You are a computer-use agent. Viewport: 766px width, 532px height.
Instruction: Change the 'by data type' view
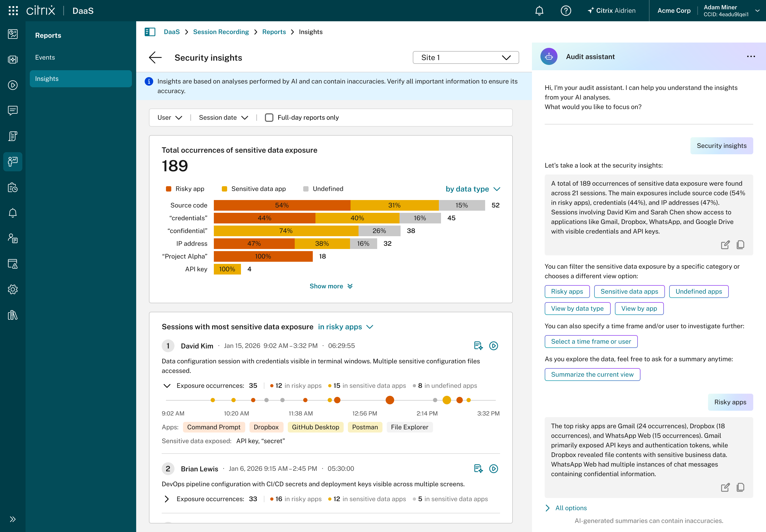point(473,189)
